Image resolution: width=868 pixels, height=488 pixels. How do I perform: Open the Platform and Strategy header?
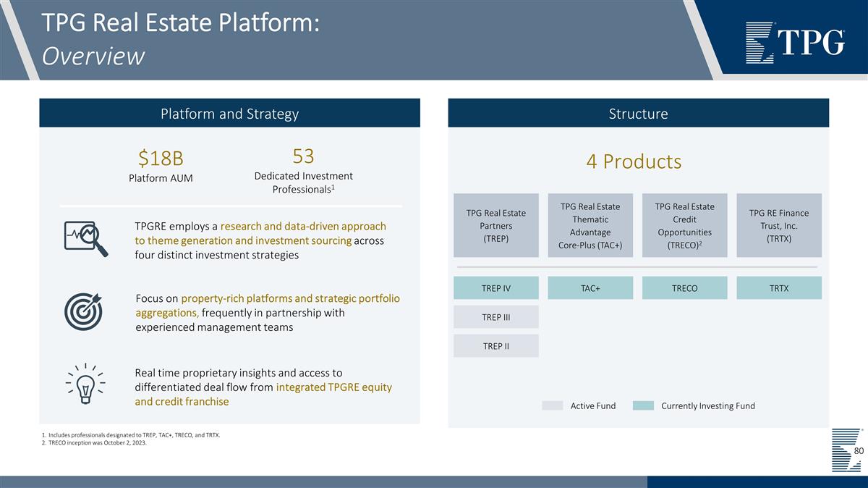(229, 114)
